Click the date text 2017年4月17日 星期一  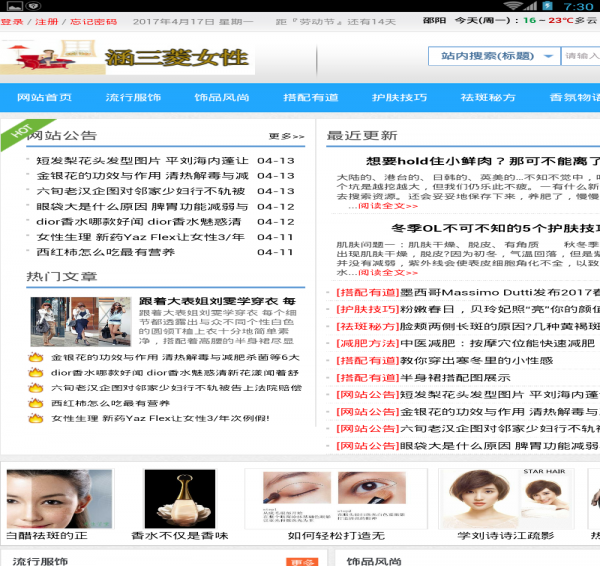coord(193,22)
